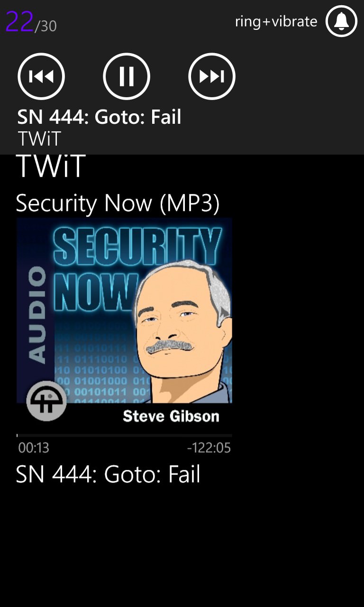Viewport: 364px width, 607px height.
Task: Open the Security Now (MP3) heading
Action: 118,203
